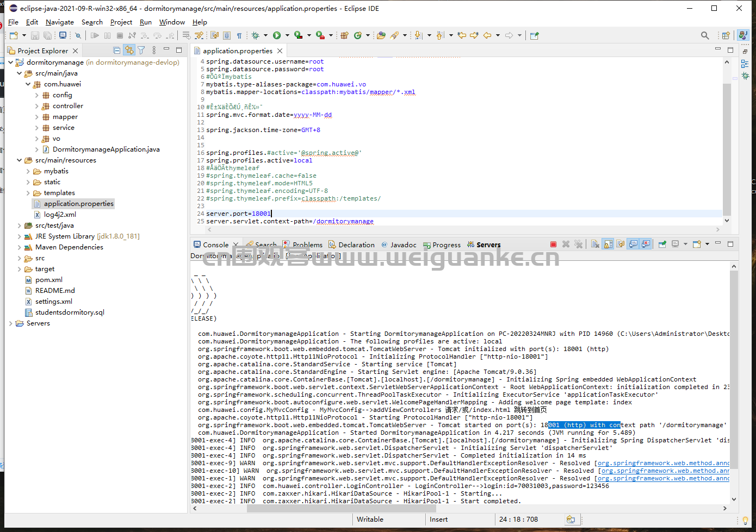Select pom.xml in the project tree

[x=49, y=280]
